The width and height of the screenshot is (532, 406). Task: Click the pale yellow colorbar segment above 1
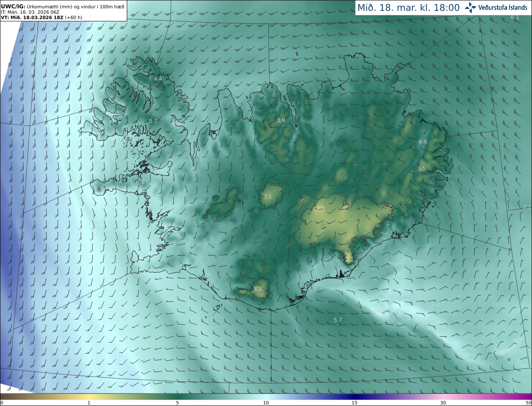[x=89, y=396]
